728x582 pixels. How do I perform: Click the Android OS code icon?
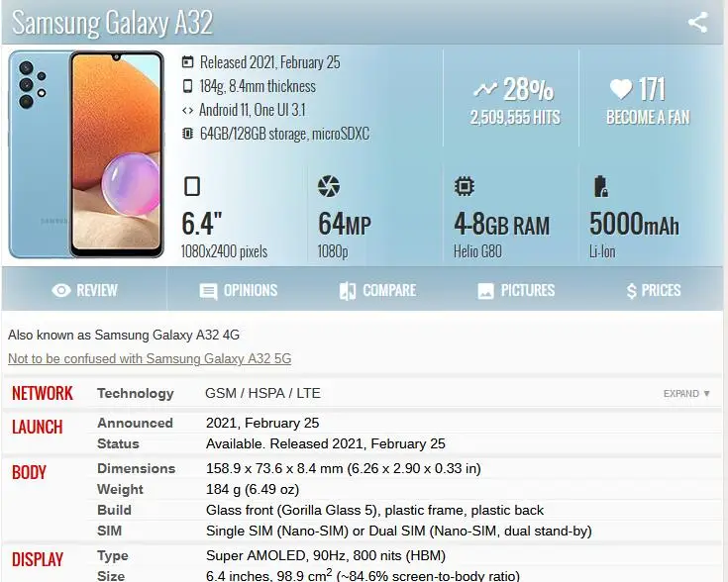[x=187, y=111]
